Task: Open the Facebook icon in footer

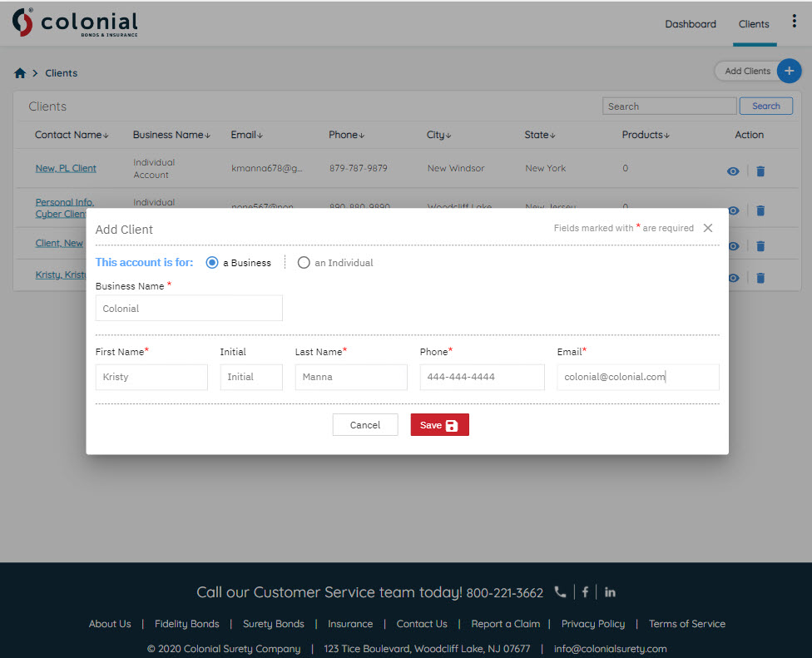Action: pyautogui.click(x=585, y=591)
